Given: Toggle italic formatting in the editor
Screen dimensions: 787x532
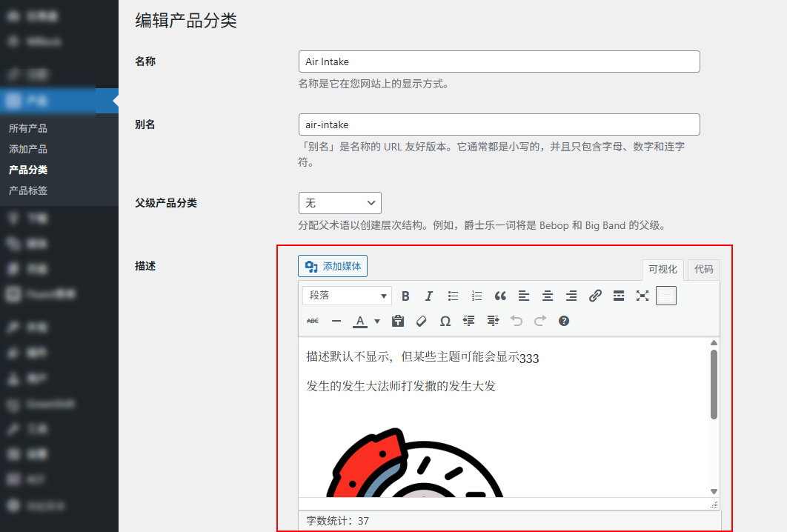Looking at the screenshot, I should (428, 296).
